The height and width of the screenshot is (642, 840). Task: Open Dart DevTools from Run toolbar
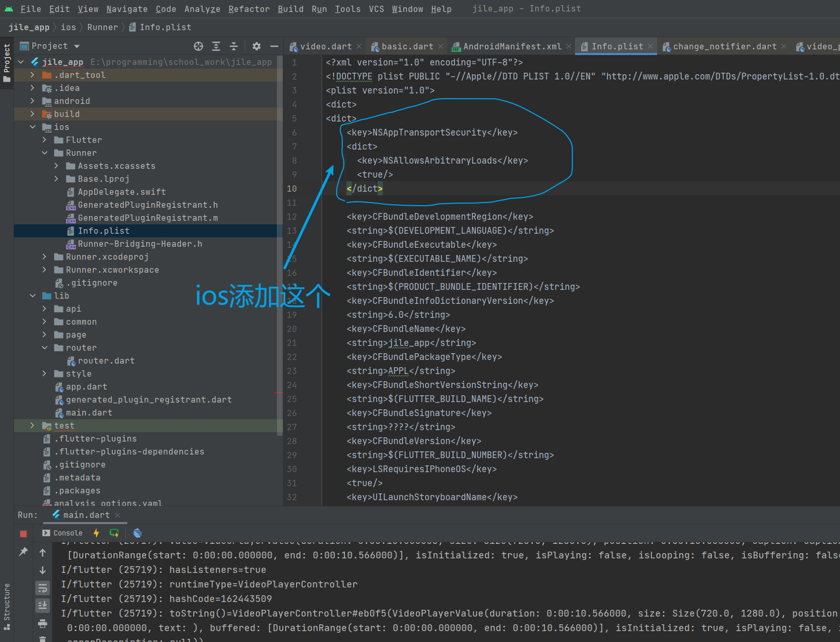pos(137,533)
